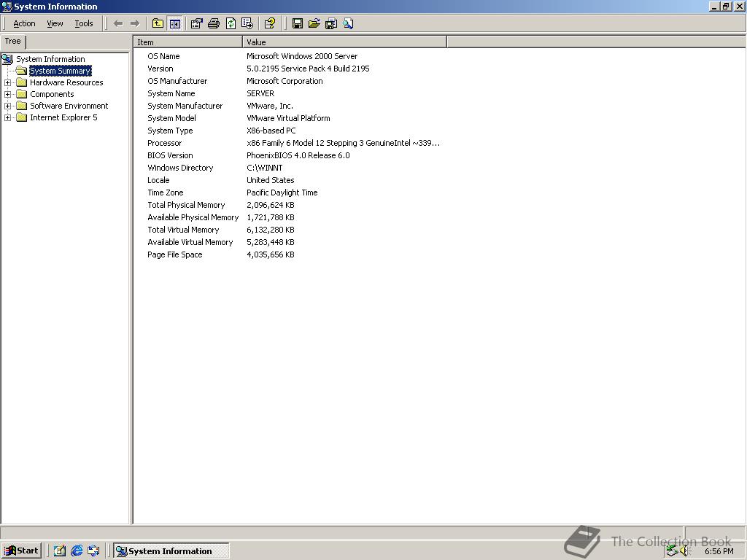Click the Time Zone item
Viewport: 747px width, 560px height.
pos(166,192)
